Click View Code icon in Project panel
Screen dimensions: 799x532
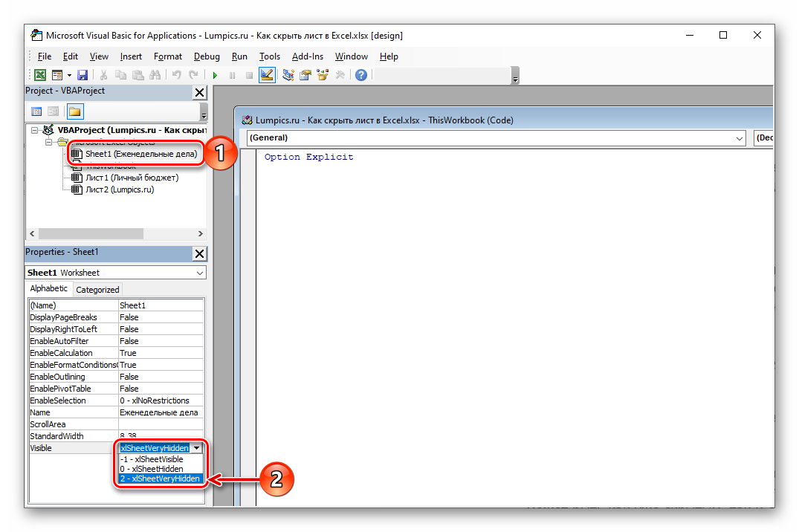pyautogui.click(x=36, y=111)
